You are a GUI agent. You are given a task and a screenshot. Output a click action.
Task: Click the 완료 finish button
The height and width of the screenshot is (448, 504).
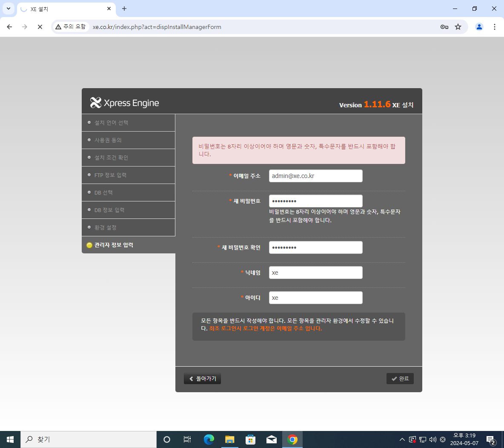pyautogui.click(x=400, y=379)
